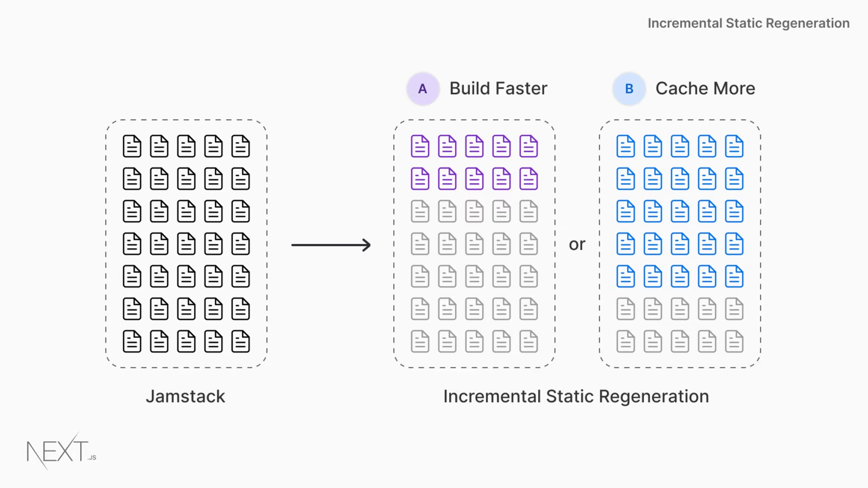Click the top-left black document icon in Jamstack box

132,146
